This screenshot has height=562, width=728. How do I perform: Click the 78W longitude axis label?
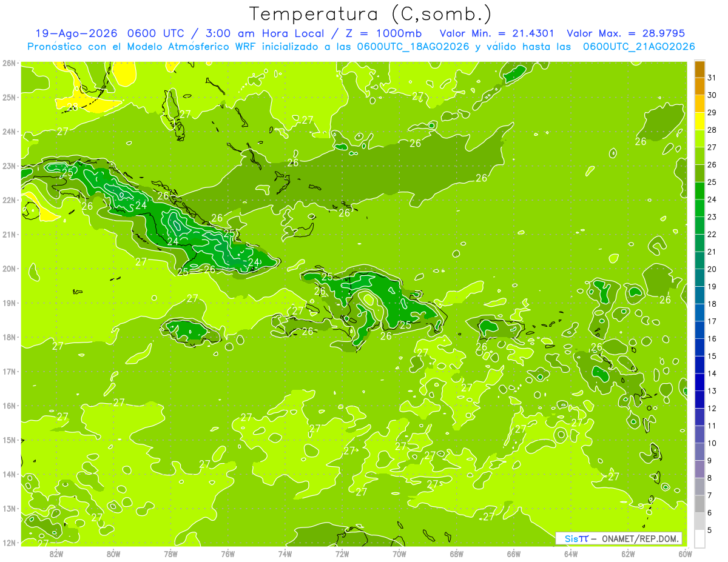[170, 554]
